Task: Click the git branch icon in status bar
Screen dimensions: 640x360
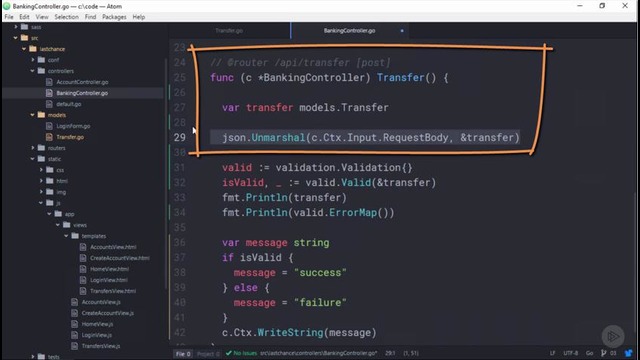Action: [x=604, y=353]
